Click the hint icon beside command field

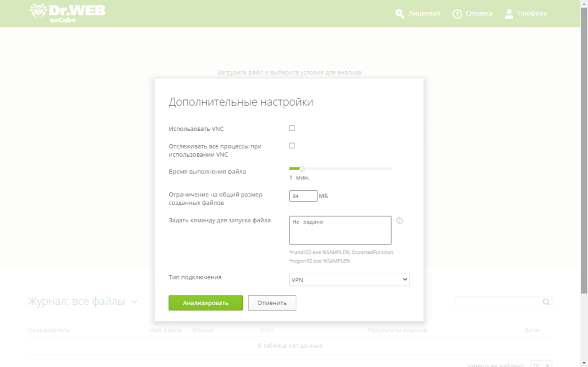[400, 221]
